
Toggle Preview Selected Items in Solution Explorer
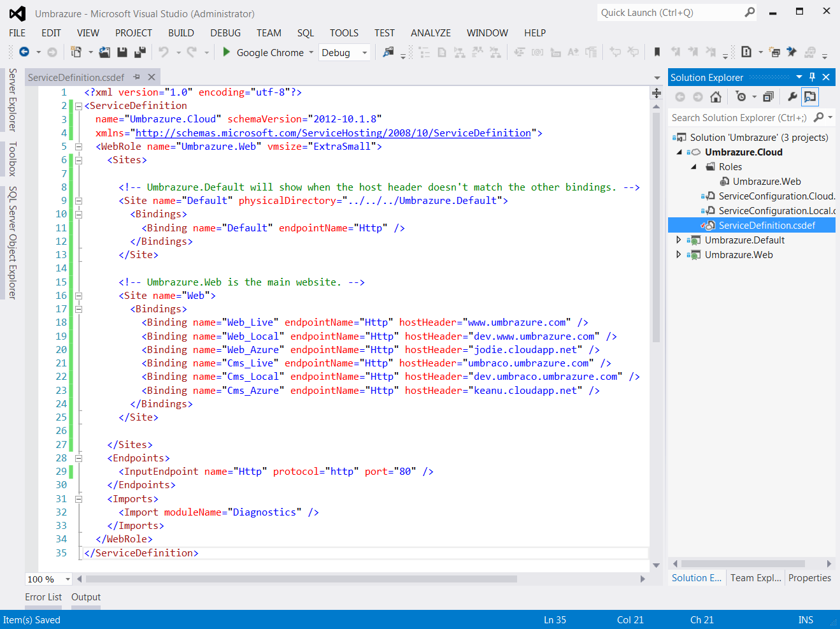pyautogui.click(x=810, y=97)
